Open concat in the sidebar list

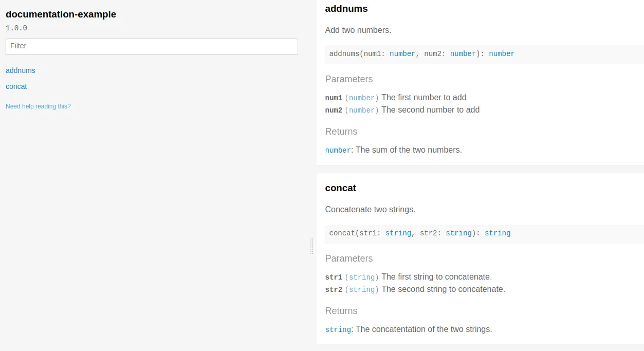(x=16, y=86)
